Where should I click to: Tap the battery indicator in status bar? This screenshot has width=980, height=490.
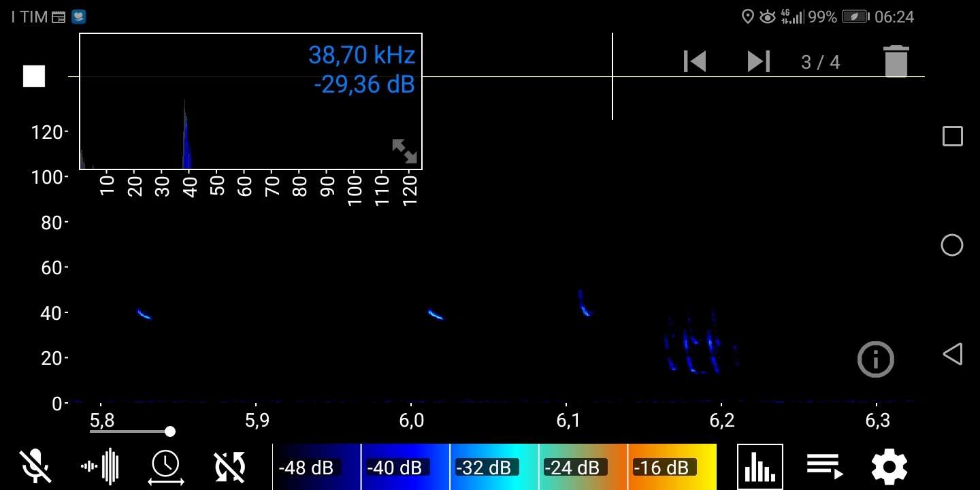(x=855, y=17)
